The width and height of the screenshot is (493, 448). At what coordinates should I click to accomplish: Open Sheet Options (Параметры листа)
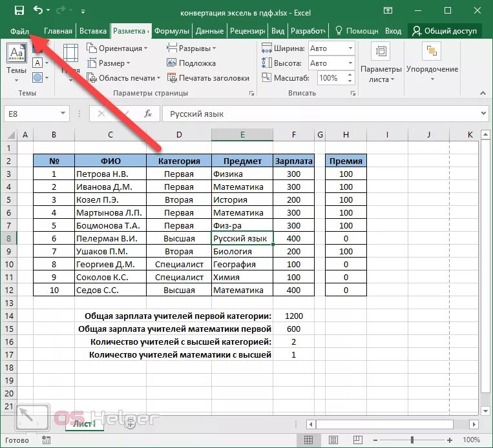pos(381,63)
